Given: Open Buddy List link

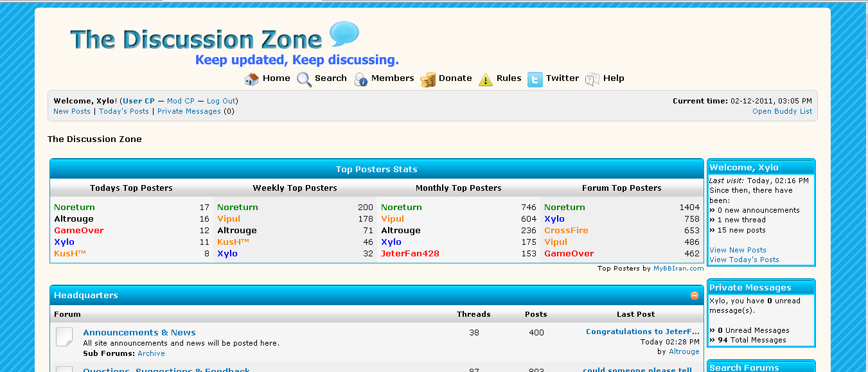Looking at the screenshot, I should tap(783, 111).
